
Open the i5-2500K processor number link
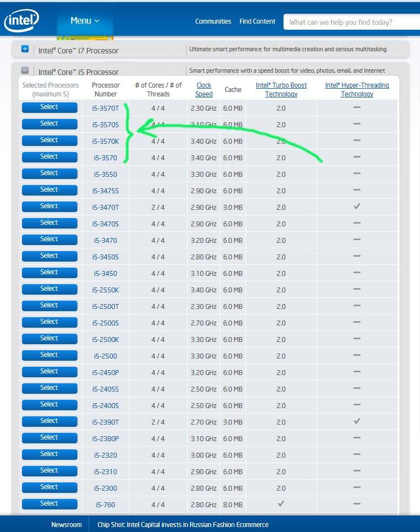(x=106, y=340)
